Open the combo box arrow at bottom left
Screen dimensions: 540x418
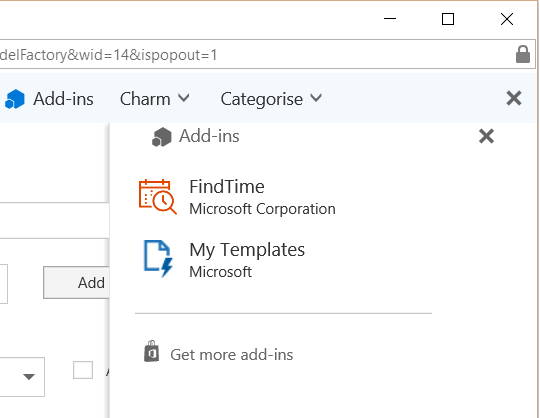29,377
